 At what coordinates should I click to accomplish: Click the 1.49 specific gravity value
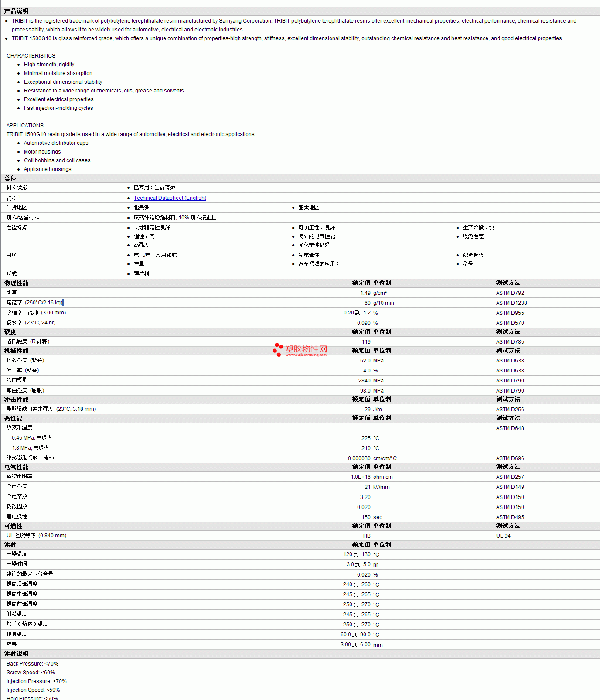pos(365,293)
